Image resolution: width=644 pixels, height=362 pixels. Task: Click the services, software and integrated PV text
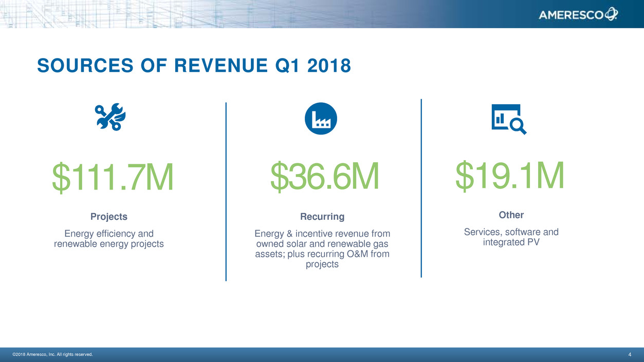511,237
